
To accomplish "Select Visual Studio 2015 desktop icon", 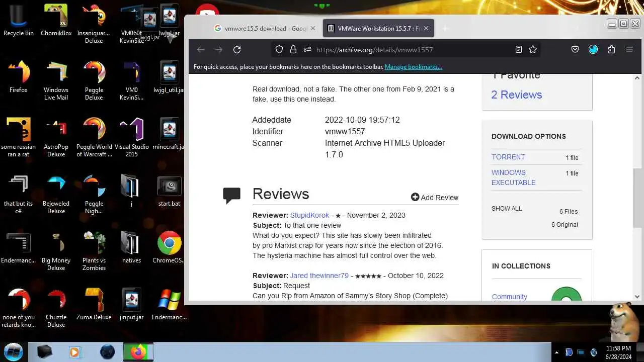I will 132,137.
